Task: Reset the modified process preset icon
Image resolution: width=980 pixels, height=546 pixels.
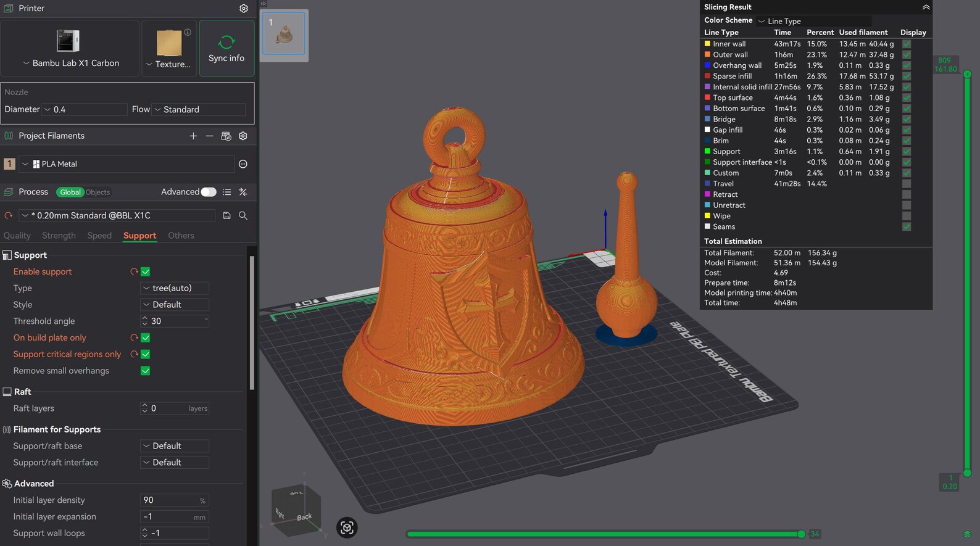Action: (x=9, y=215)
